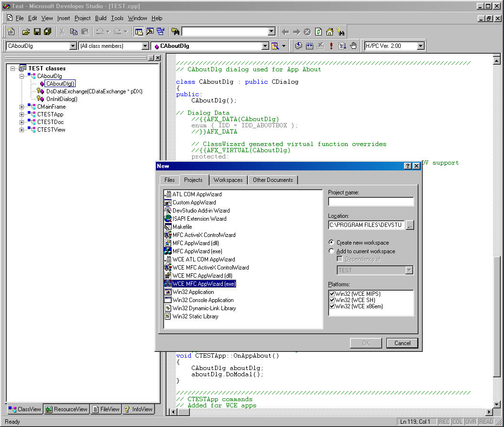The image size is (504, 427).
Task: Click the Compile file icon
Action: tap(298, 46)
